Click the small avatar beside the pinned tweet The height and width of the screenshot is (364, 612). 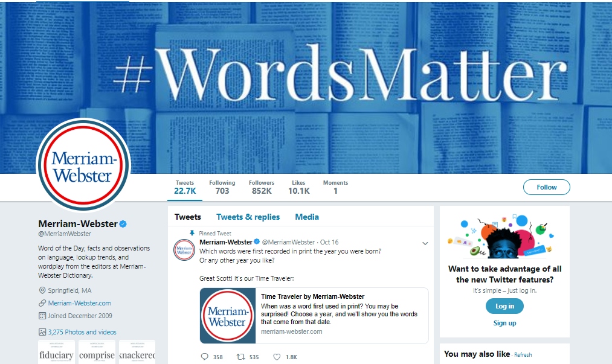tap(184, 250)
